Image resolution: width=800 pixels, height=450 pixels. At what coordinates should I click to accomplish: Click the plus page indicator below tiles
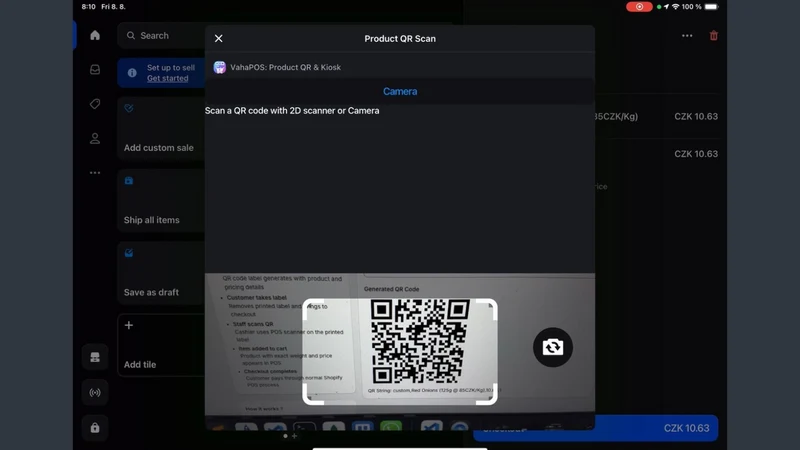(294, 436)
